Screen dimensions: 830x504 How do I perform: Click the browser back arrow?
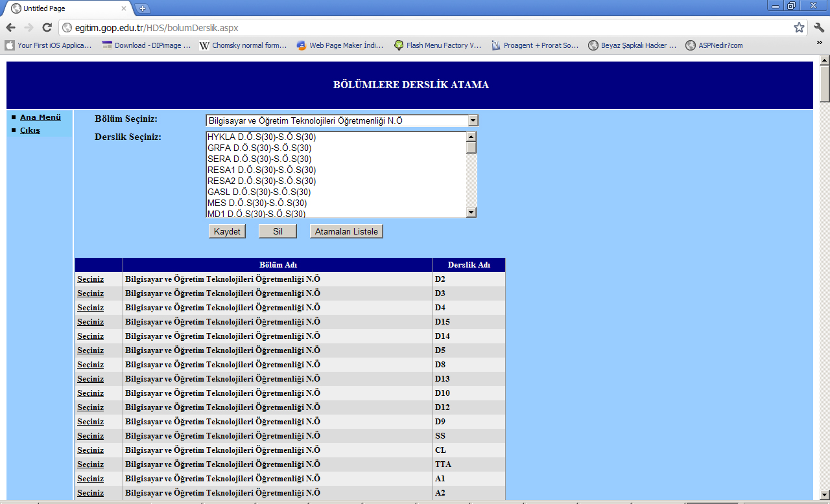tap(10, 28)
